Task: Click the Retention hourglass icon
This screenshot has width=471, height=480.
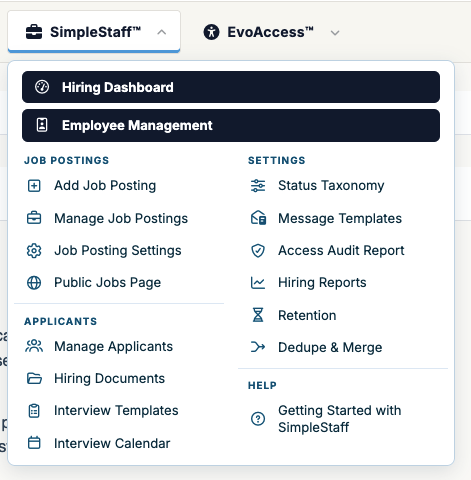Action: coord(258,315)
